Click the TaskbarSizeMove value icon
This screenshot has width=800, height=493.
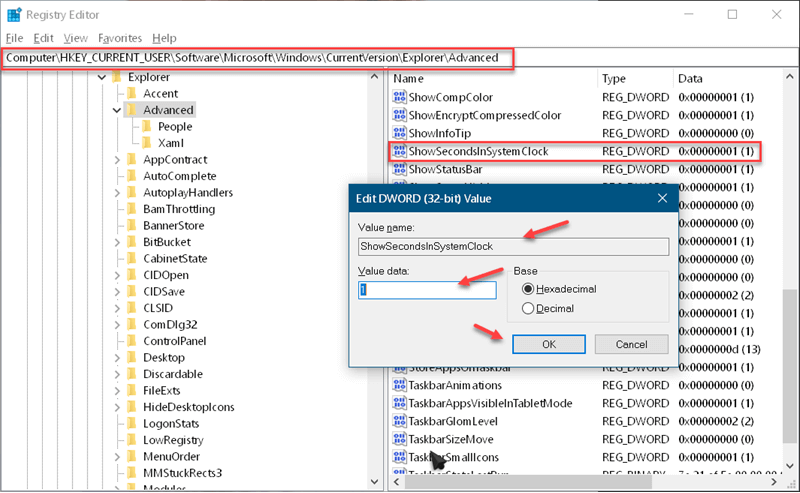pyautogui.click(x=399, y=439)
